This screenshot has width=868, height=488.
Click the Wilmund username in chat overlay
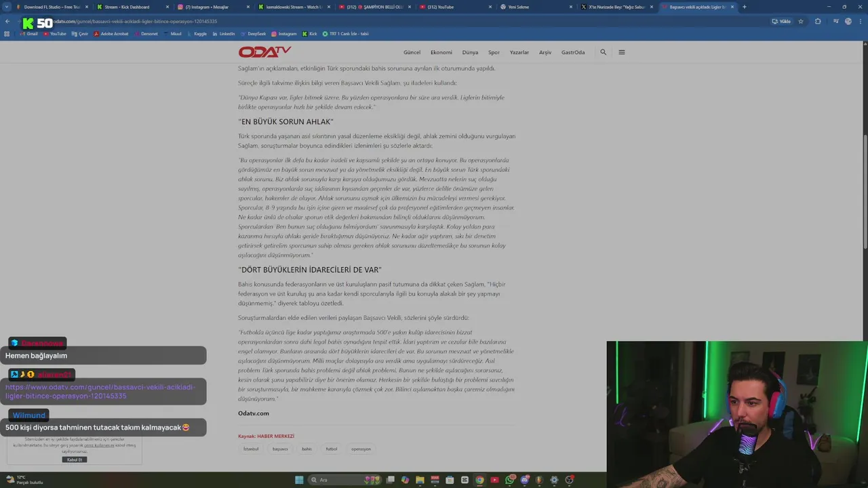29,415
